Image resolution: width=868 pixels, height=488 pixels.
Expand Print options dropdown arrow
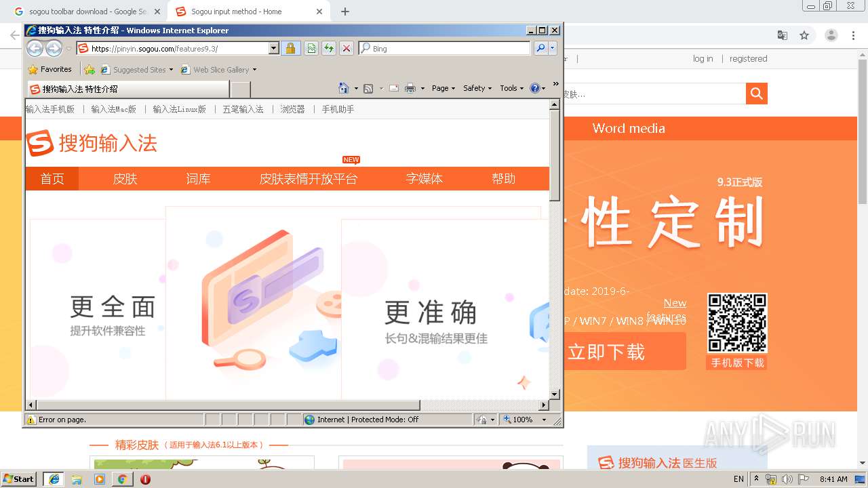(x=422, y=88)
